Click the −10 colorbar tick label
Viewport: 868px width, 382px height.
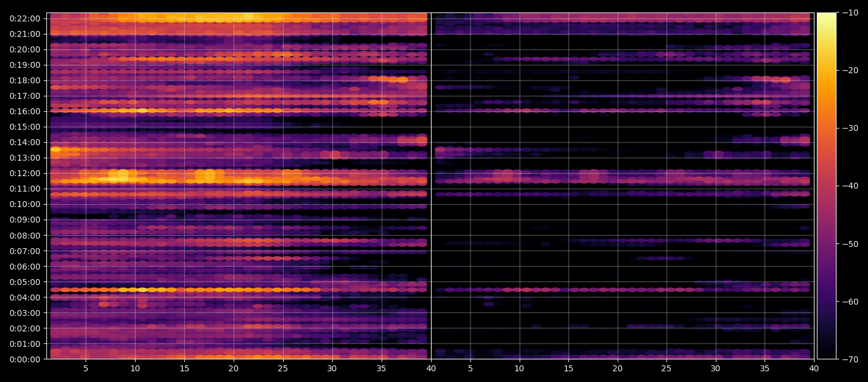[x=850, y=12]
